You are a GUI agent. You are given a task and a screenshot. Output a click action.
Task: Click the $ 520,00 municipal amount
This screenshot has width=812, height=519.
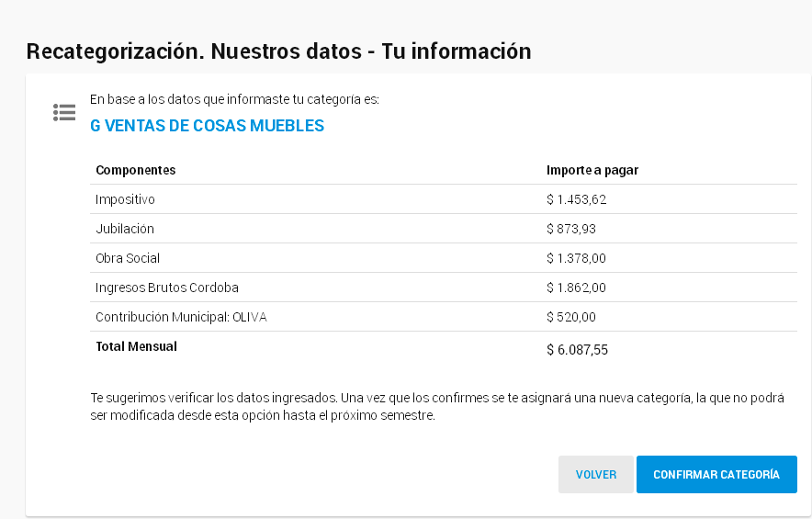tap(571, 317)
